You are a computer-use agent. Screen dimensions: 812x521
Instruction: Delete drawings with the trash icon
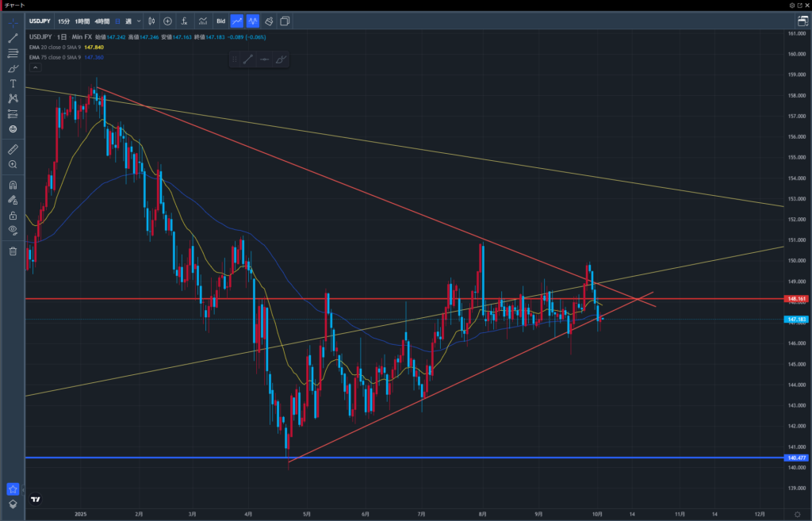pos(13,251)
